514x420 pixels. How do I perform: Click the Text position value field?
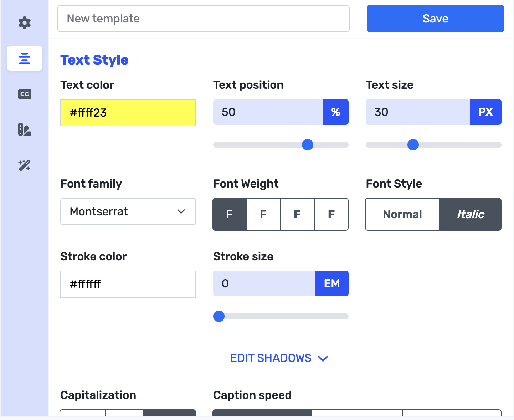268,112
